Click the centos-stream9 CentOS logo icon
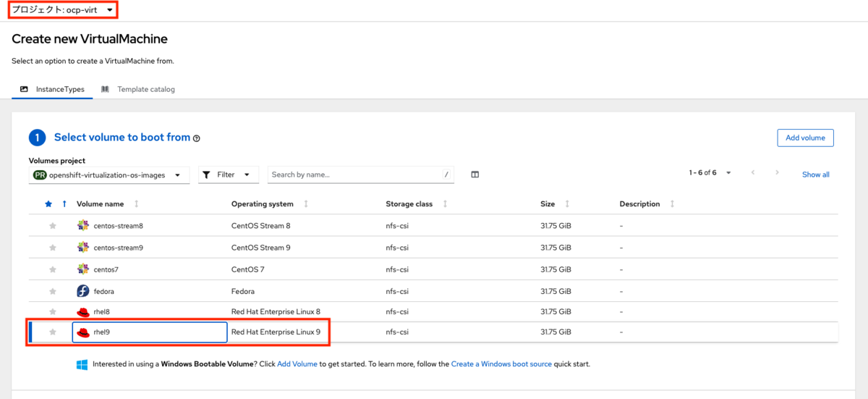Viewport: 868px width, 399px height. (83, 248)
